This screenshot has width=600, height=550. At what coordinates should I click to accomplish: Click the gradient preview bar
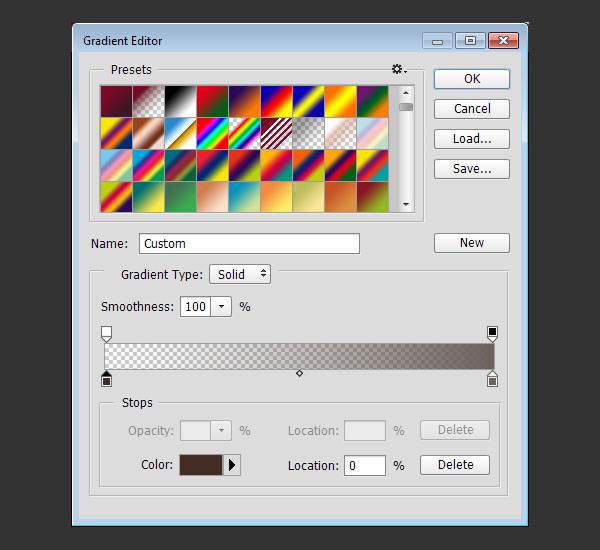pos(299,356)
